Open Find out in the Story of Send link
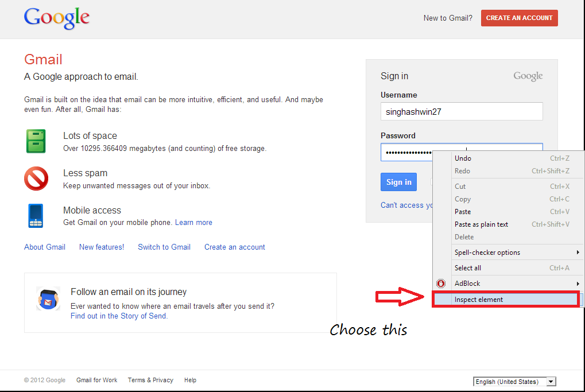The width and height of the screenshot is (585, 392). [x=119, y=316]
